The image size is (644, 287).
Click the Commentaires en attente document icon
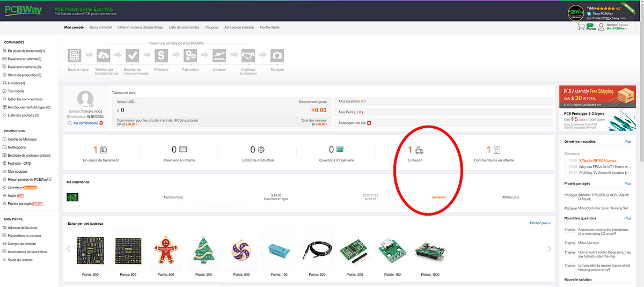[497, 150]
